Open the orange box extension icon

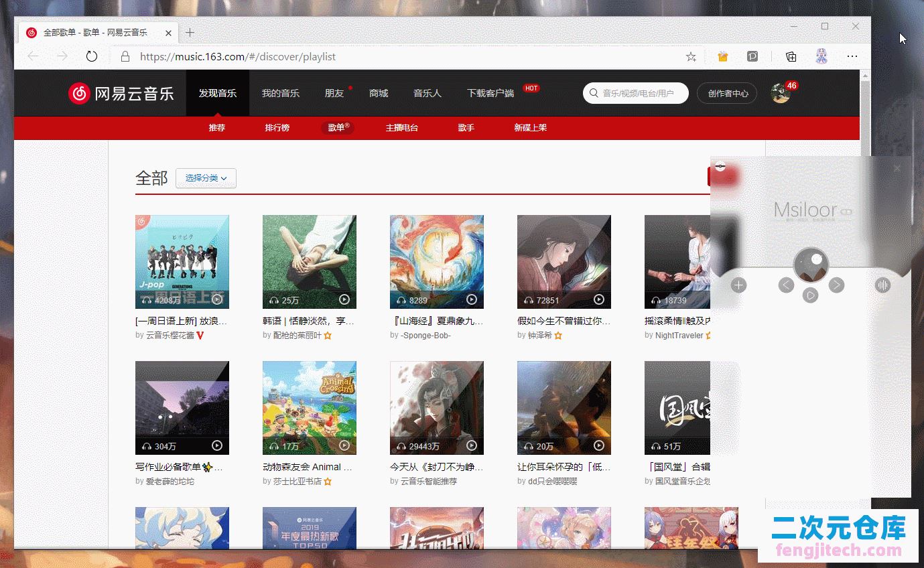coord(722,57)
